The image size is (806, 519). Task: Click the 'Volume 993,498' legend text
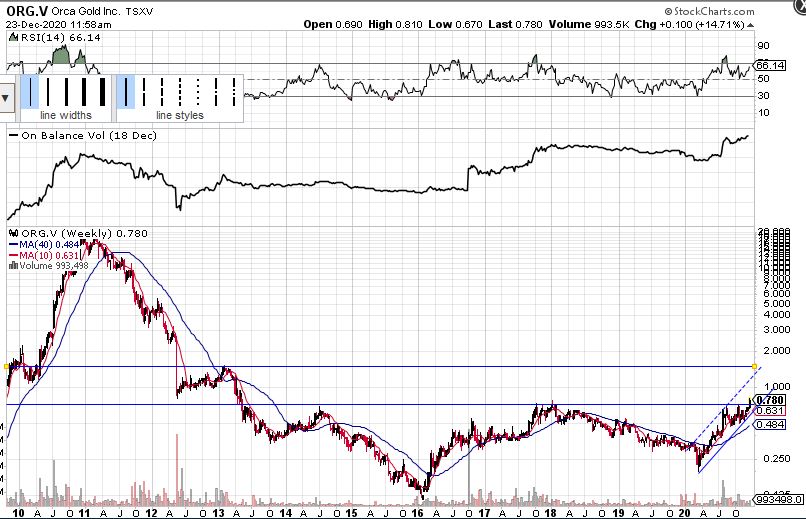point(54,266)
